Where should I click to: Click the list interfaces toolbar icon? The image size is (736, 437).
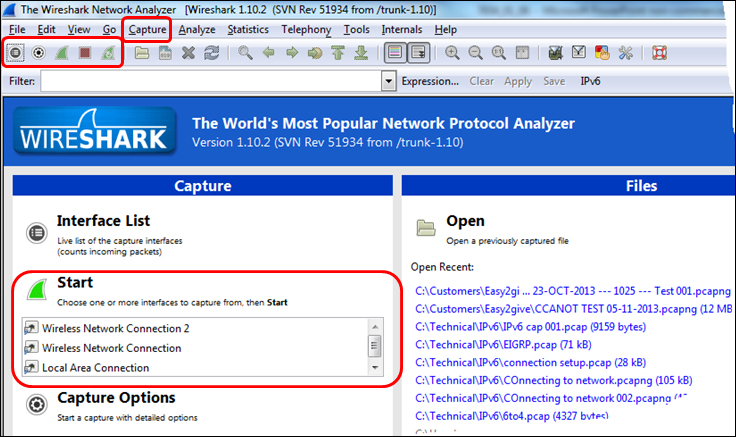point(15,53)
